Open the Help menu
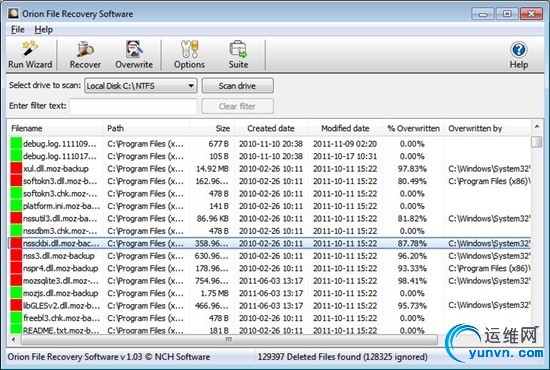The width and height of the screenshot is (550, 370). coord(43,30)
